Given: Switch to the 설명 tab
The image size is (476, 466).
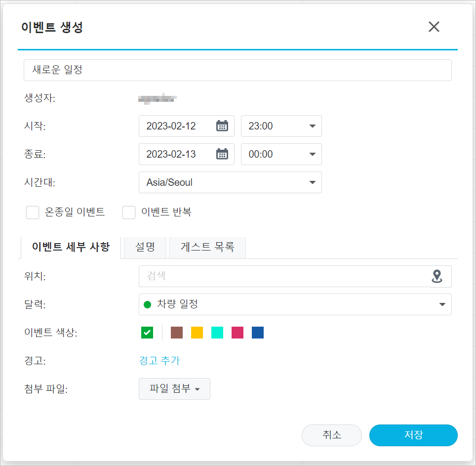Looking at the screenshot, I should pyautogui.click(x=144, y=248).
